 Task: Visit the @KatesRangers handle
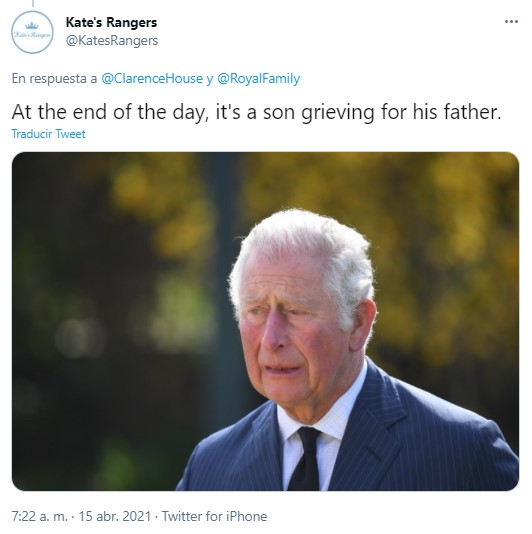(112, 41)
